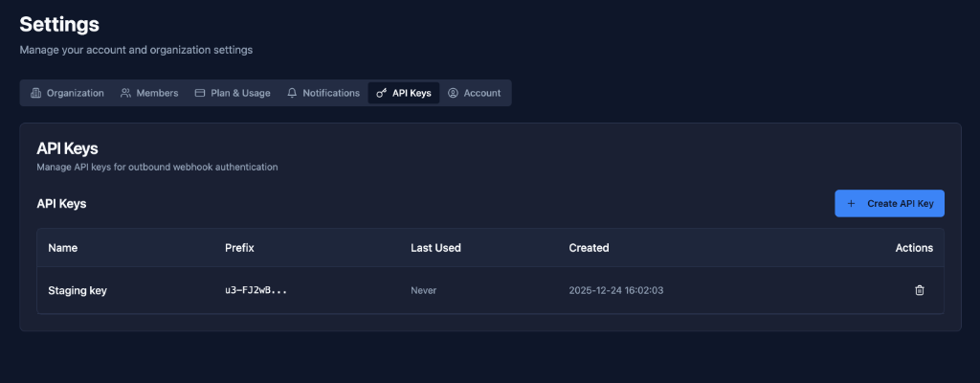
Task: Click the Account user circle icon
Action: (454, 93)
